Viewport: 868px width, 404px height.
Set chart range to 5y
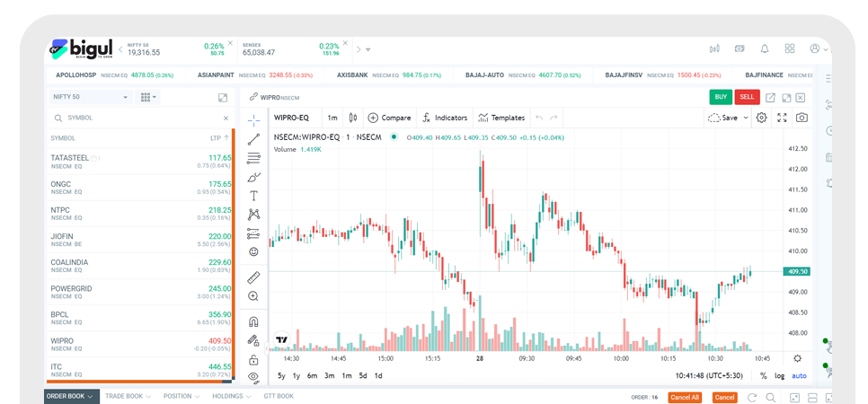pyautogui.click(x=282, y=376)
